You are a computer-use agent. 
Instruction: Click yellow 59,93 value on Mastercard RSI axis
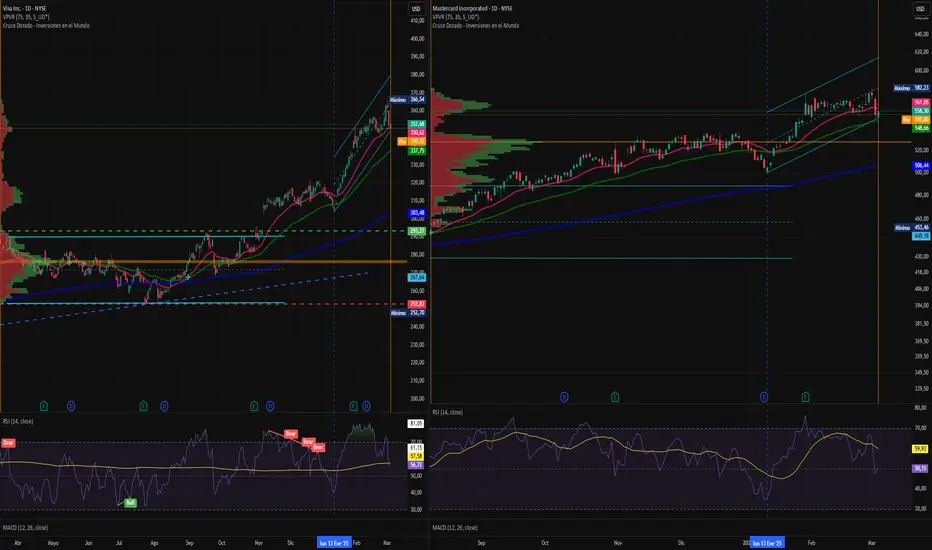pos(920,449)
